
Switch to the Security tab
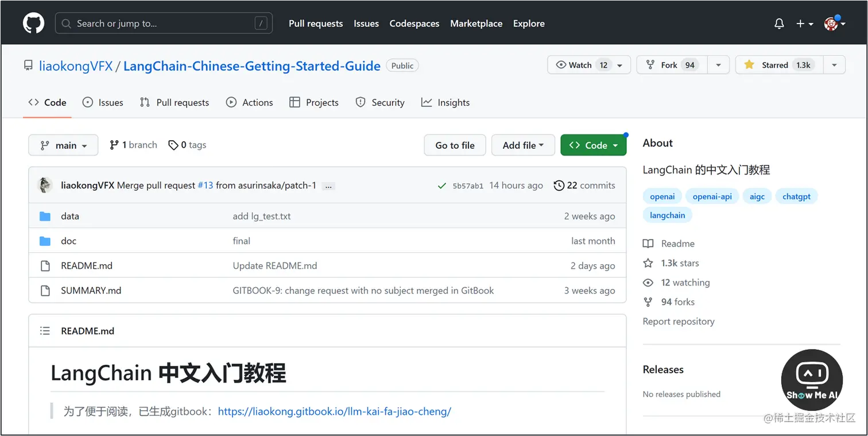coord(380,102)
